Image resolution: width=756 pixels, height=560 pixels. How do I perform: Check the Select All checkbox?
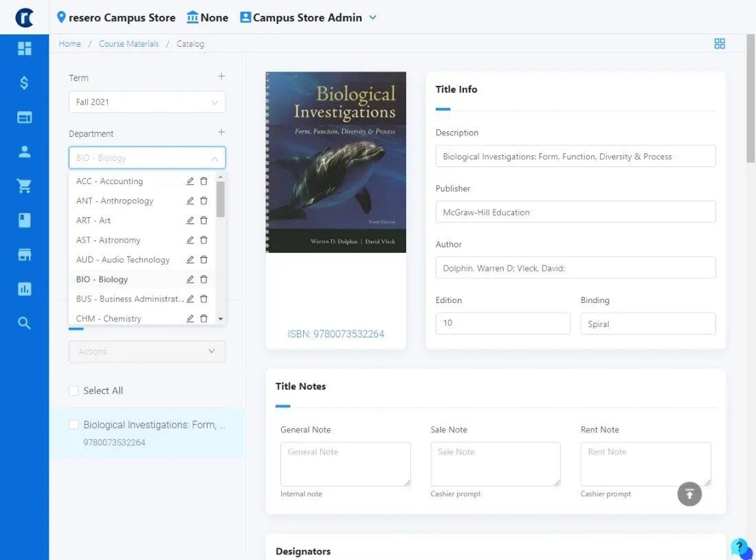click(x=74, y=390)
